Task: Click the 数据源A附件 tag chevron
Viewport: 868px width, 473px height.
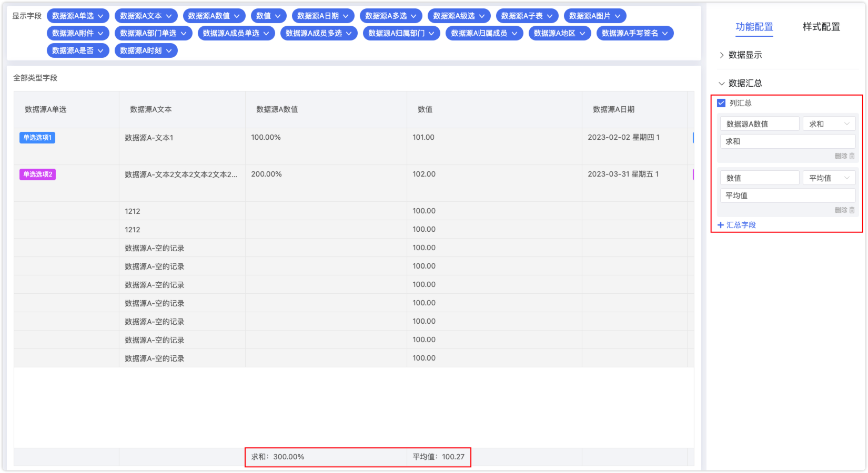Action: click(x=100, y=34)
